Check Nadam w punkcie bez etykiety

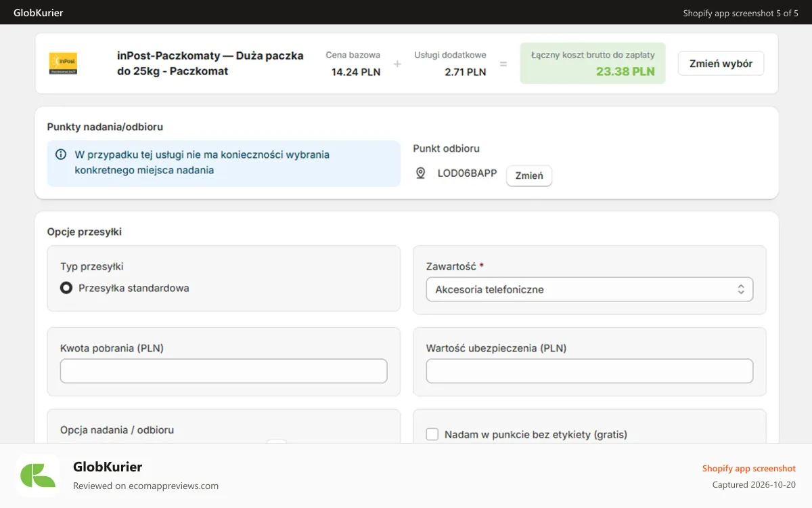[x=432, y=434]
